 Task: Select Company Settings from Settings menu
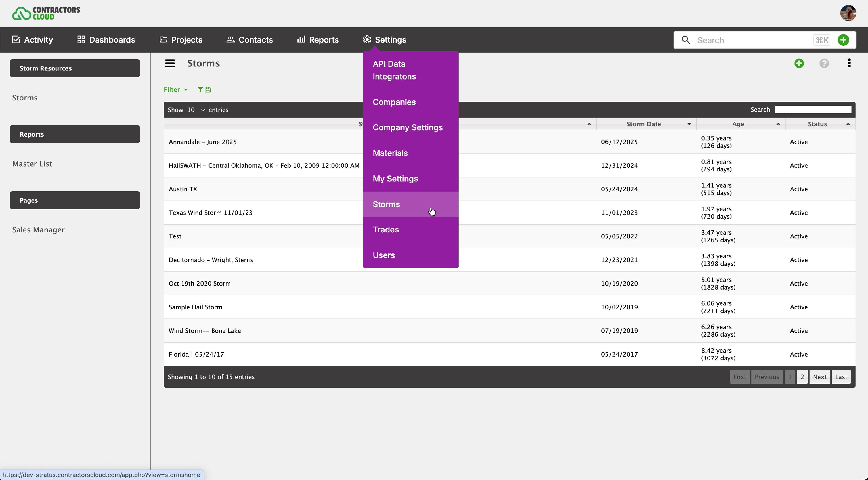coord(407,127)
